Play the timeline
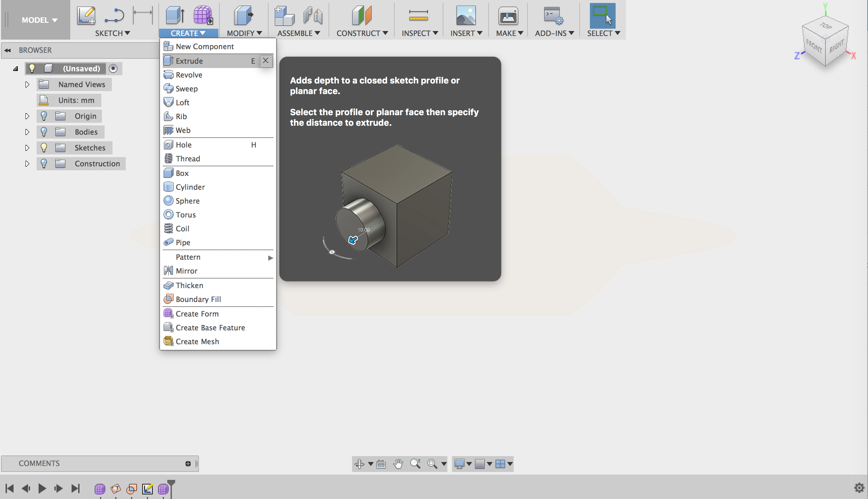This screenshot has width=868, height=499. (x=42, y=488)
